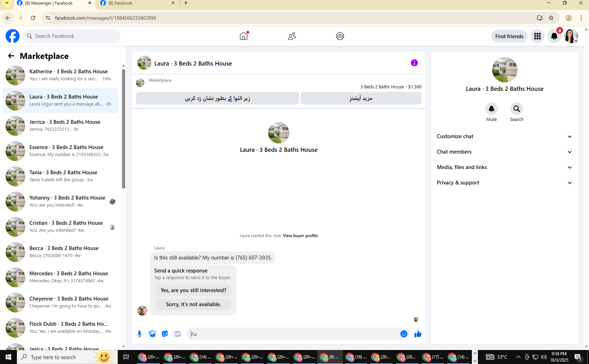Click the message text box Aa
This screenshot has width=589, height=364.
pyautogui.click(x=293, y=334)
